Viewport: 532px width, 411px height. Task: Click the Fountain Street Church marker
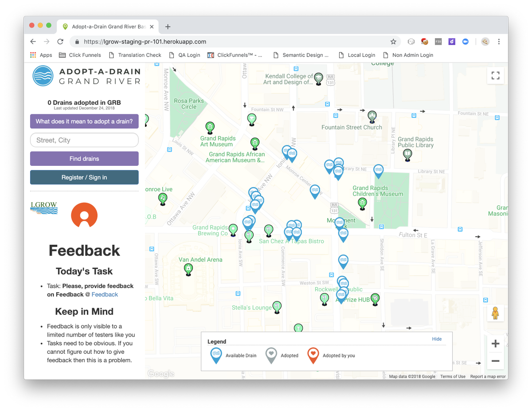pos(372,117)
